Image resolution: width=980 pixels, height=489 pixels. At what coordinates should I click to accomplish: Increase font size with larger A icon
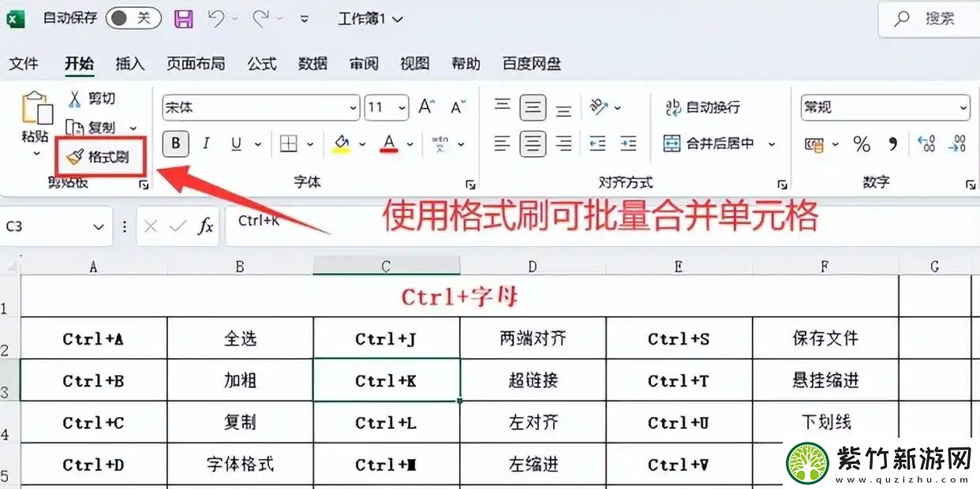click(x=426, y=106)
